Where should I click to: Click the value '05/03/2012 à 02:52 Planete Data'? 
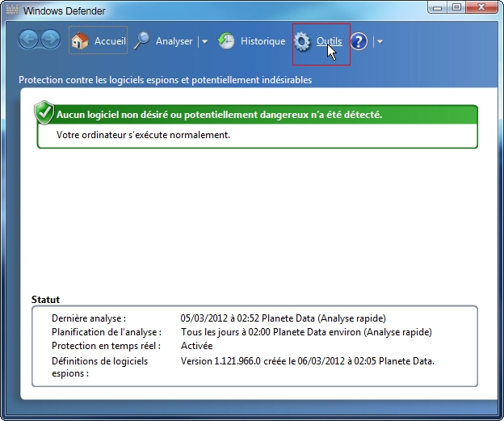coord(247,318)
